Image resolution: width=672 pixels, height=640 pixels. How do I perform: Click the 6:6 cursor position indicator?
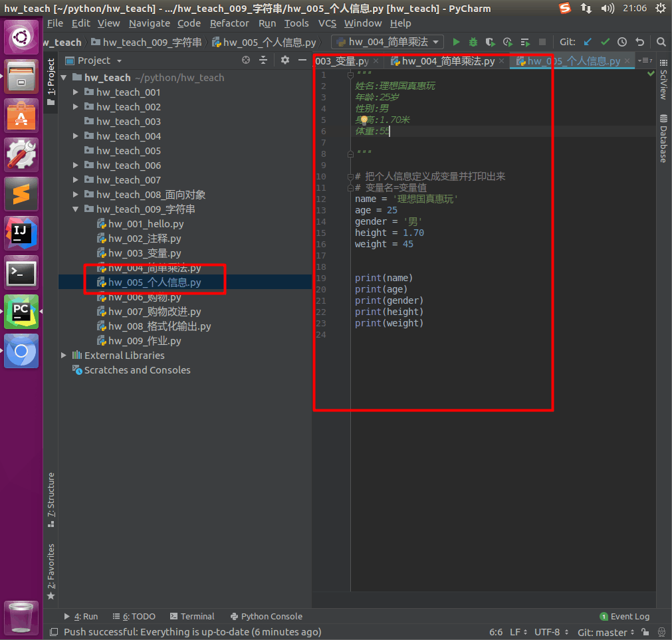[x=496, y=632]
